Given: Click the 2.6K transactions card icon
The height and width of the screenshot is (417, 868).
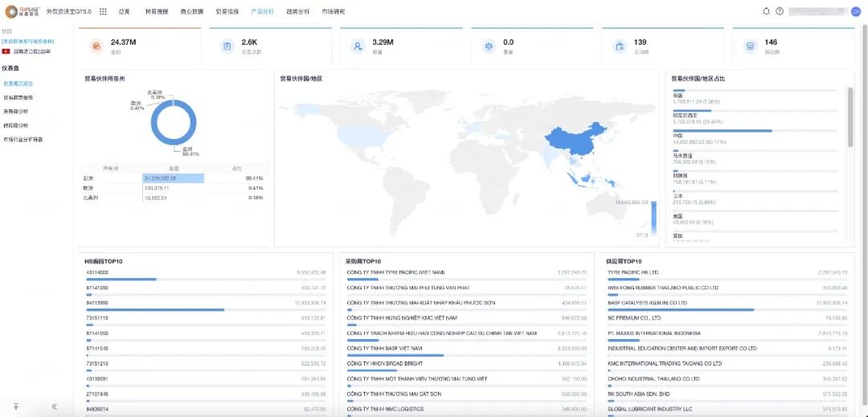Looking at the screenshot, I should pyautogui.click(x=227, y=47).
